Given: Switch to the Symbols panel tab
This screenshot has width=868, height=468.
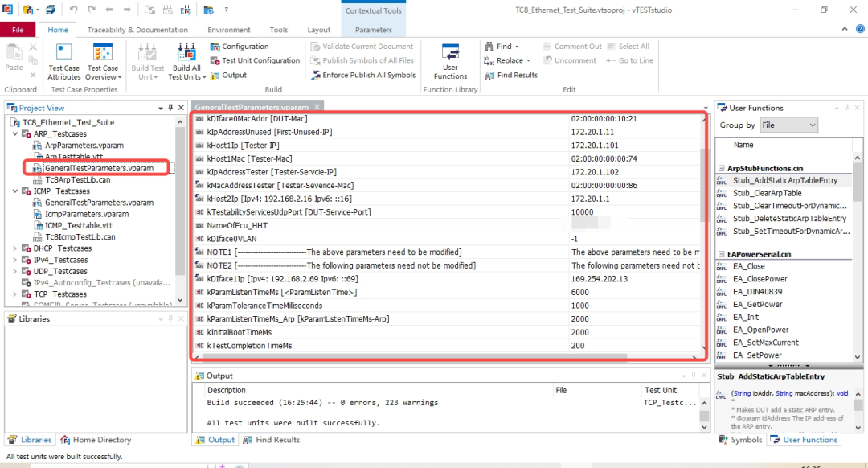Looking at the screenshot, I should coord(740,440).
